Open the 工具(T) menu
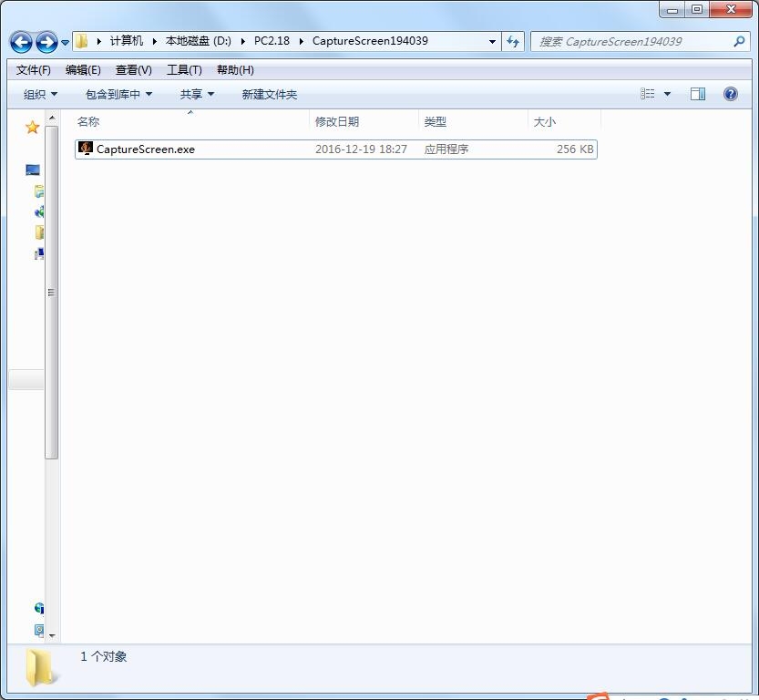Viewport: 759px width, 700px height. 184,70
